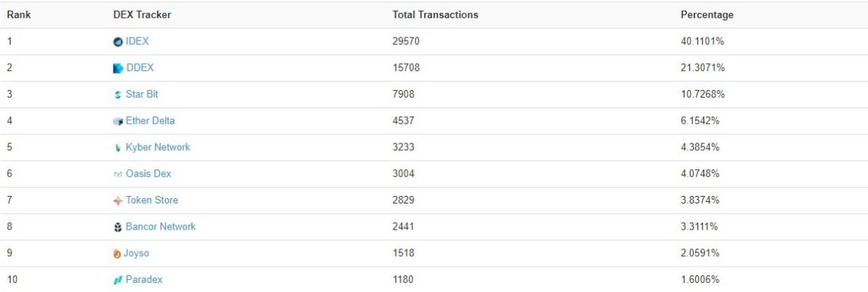This screenshot has height=292, width=868.
Task: Click the Joyso flame icon
Action: 116,254
